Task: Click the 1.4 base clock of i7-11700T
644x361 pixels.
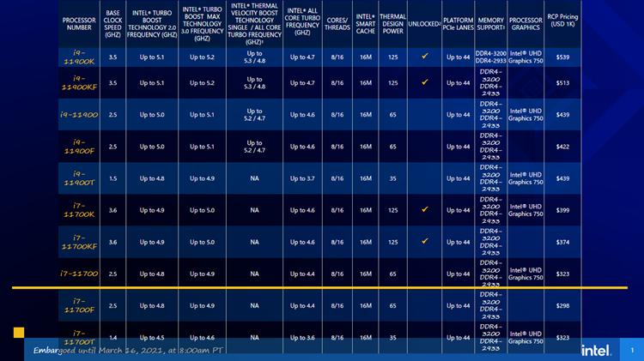Action: click(113, 338)
